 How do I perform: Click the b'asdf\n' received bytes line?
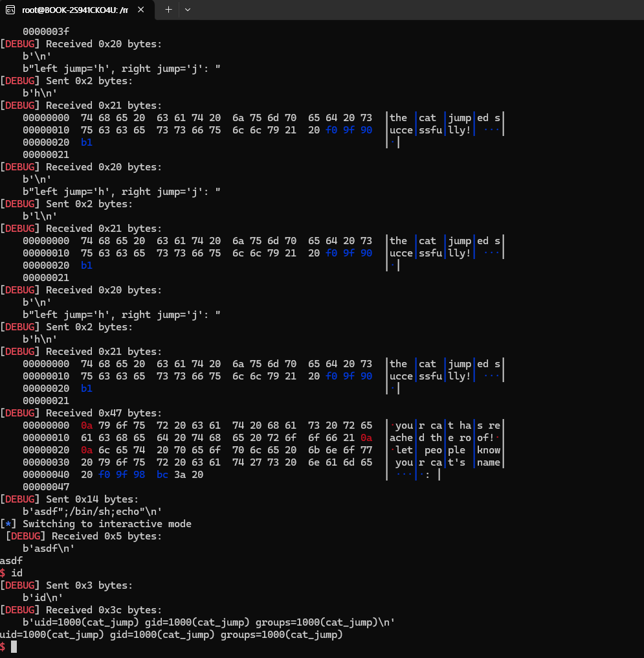coord(49,549)
